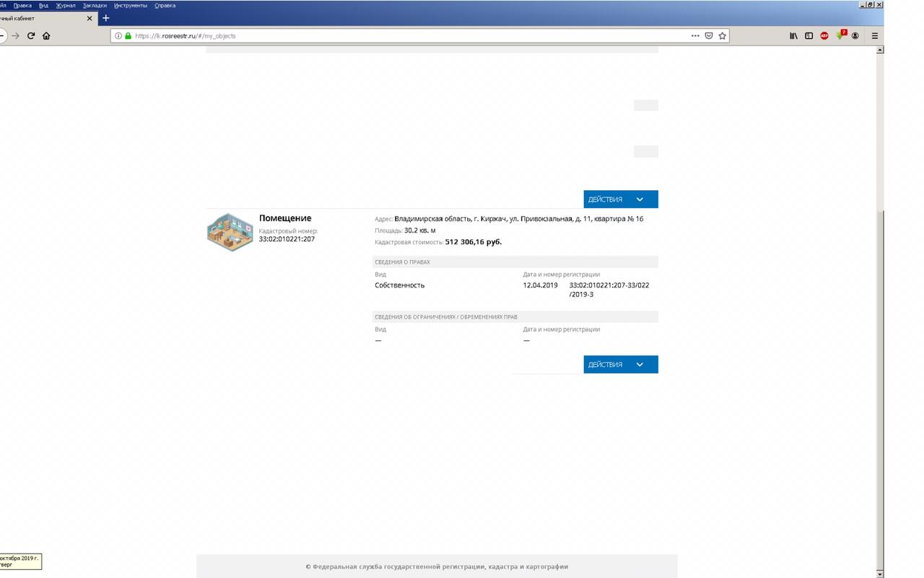This screenshot has height=578, width=924.
Task: Open Adblock Plus extension icon
Action: pyautogui.click(x=824, y=35)
